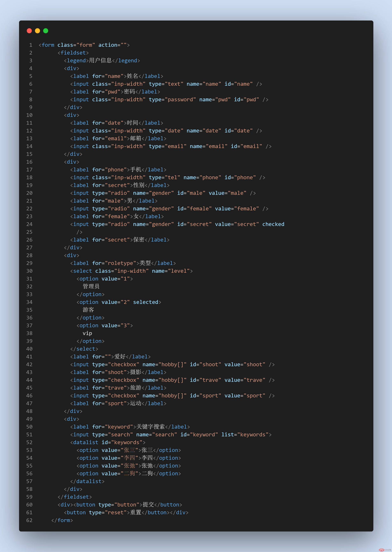392x552 pixels.
Task: Click closing form tag on line 62
Action: [62, 520]
